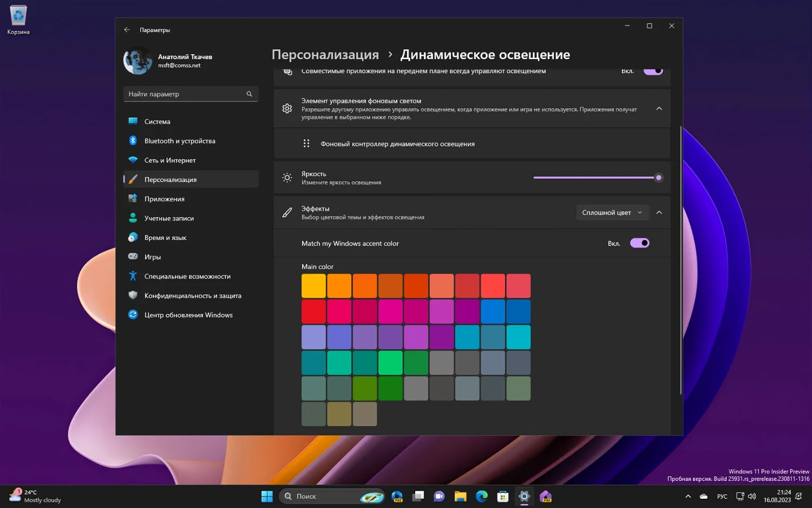Toggle compatible foreground apps lighting switch
Screen dimensions: 812x508
[653, 71]
